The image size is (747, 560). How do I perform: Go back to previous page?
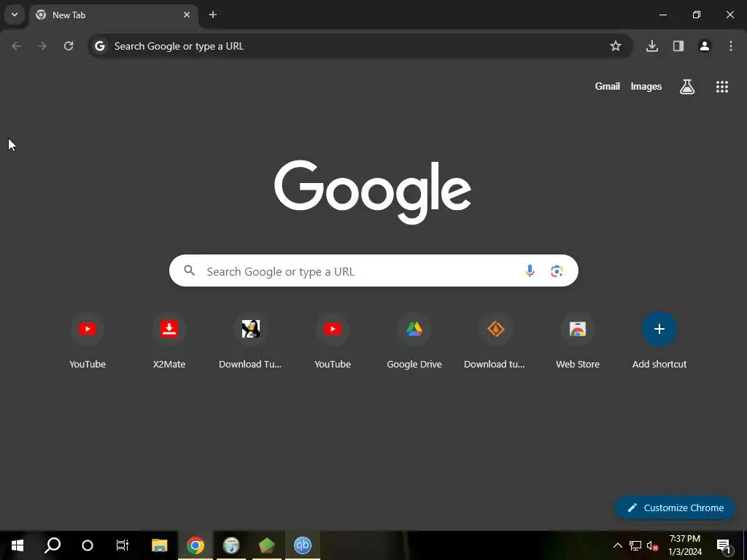point(16,46)
